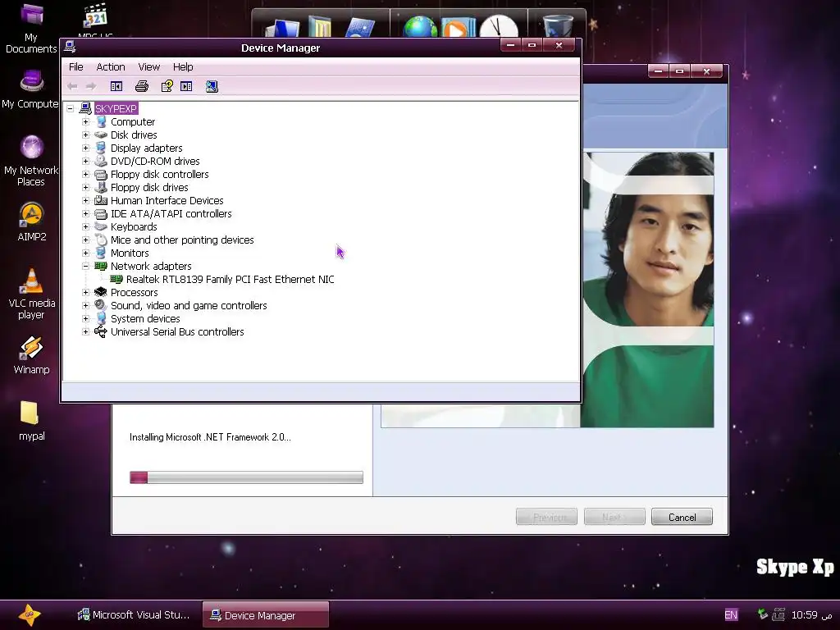Click the Keyboards category icon
This screenshot has width=840, height=630.
coord(101,226)
